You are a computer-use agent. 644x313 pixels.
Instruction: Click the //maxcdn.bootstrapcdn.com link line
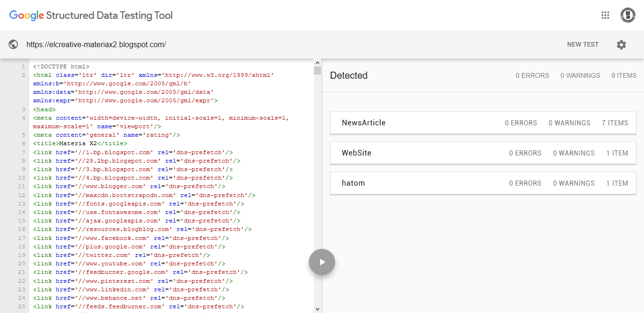[144, 195]
